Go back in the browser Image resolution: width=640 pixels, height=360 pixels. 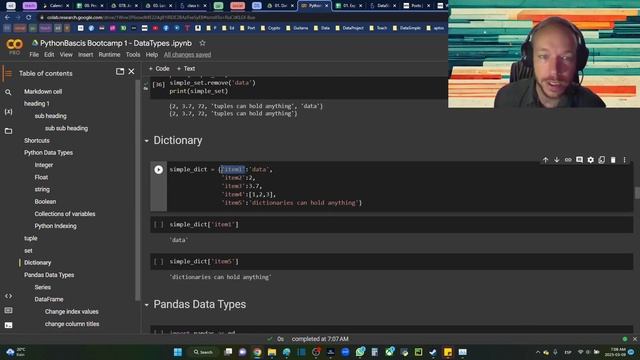7,18
